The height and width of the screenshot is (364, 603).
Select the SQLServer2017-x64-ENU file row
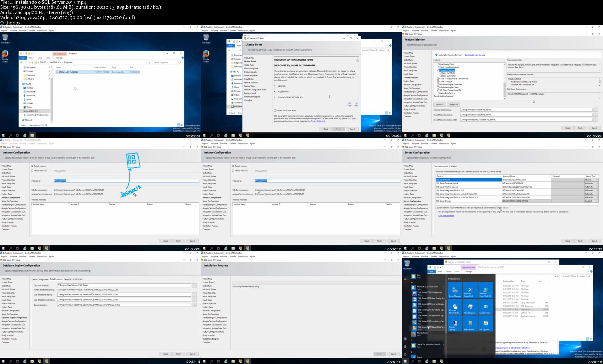coord(98,72)
